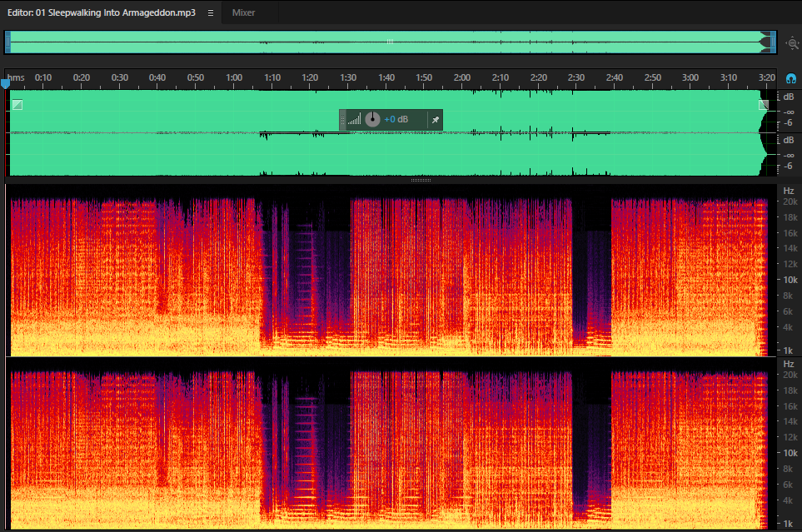802x532 pixels.
Task: Click the 0:50 mark on time ruler
Action: tap(196, 77)
